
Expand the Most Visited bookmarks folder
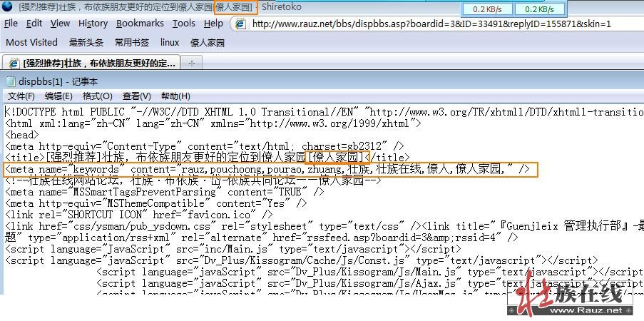pyautogui.click(x=31, y=43)
